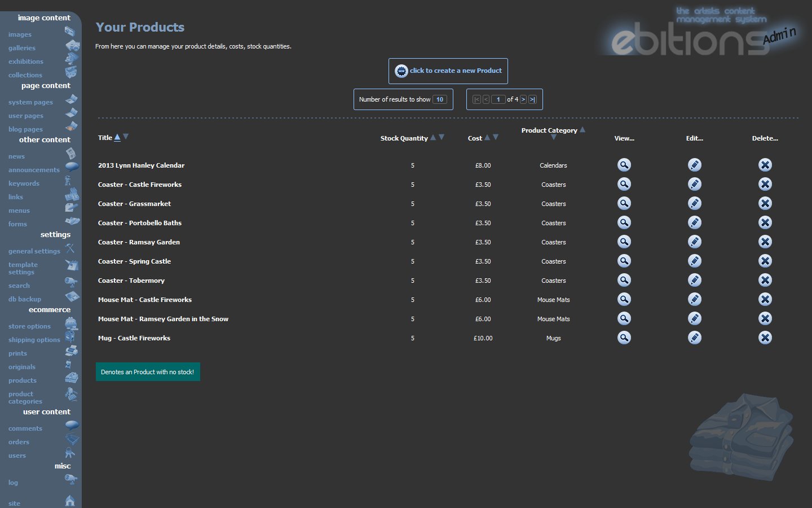Screen dimensions: 812x508
Task: Open product categories in sidebar
Action: click(x=25, y=397)
